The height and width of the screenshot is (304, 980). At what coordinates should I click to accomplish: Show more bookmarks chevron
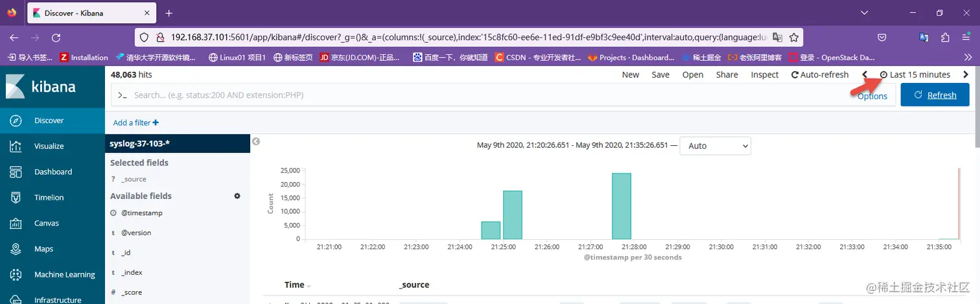pyautogui.click(x=968, y=57)
